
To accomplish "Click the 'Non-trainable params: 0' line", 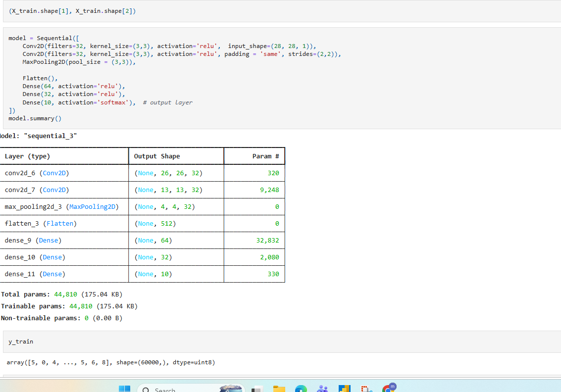I will click(61, 318).
